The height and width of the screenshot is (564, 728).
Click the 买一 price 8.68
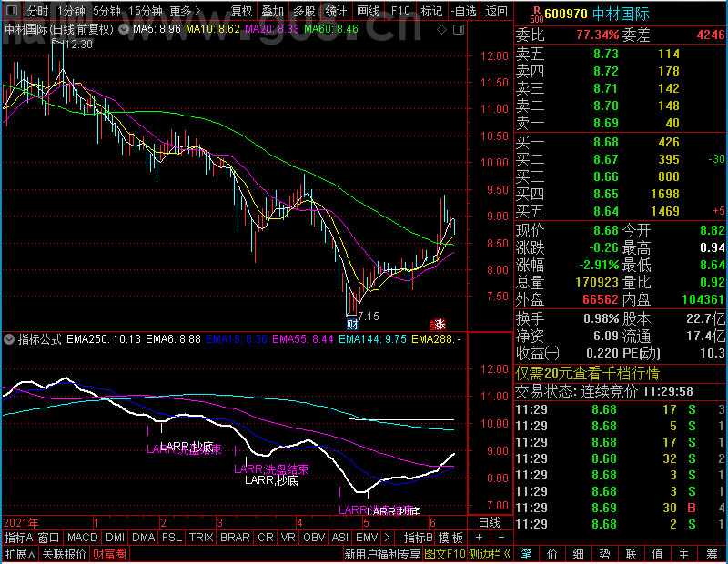606,142
